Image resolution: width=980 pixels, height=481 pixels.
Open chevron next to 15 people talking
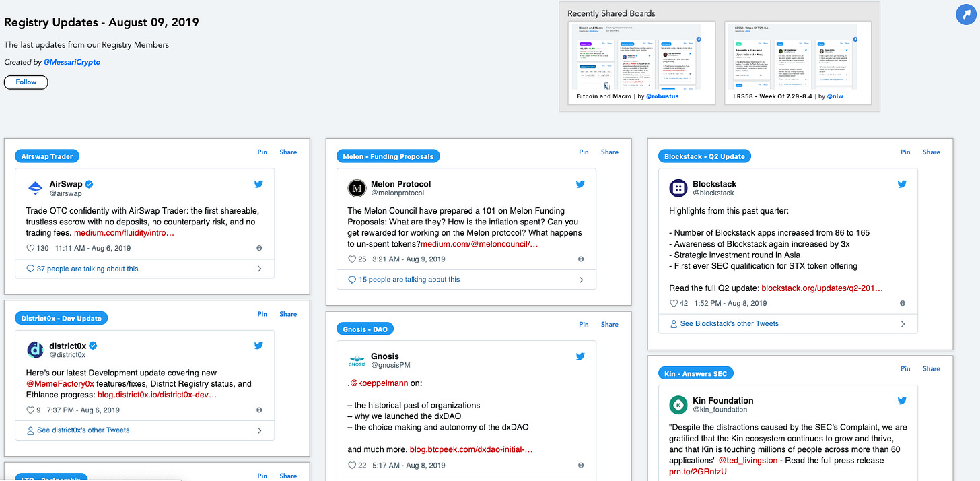(582, 280)
